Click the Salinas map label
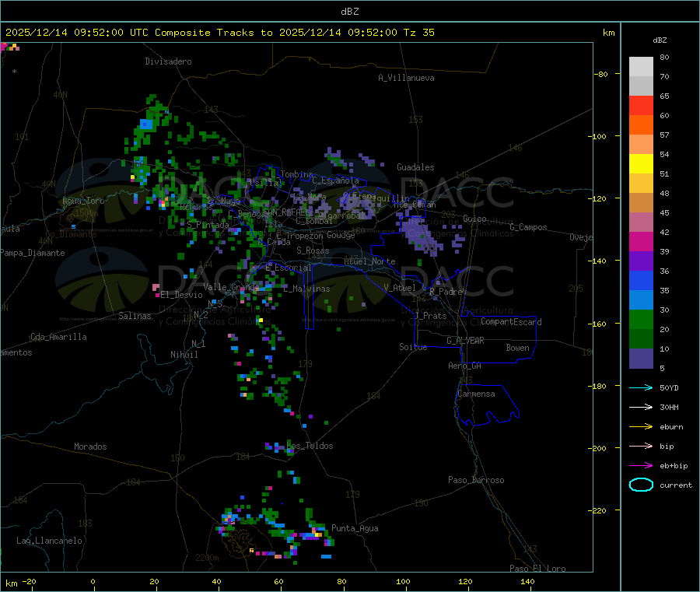Screen dimensions: 700x592 click(135, 316)
